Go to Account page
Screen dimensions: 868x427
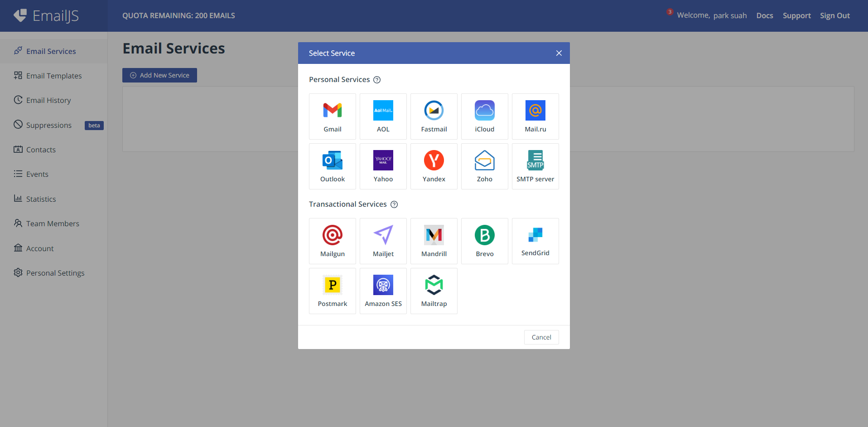click(x=53, y=248)
